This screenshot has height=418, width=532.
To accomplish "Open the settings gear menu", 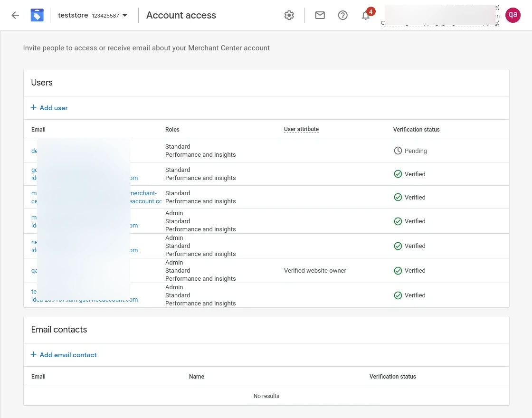I will pos(289,15).
